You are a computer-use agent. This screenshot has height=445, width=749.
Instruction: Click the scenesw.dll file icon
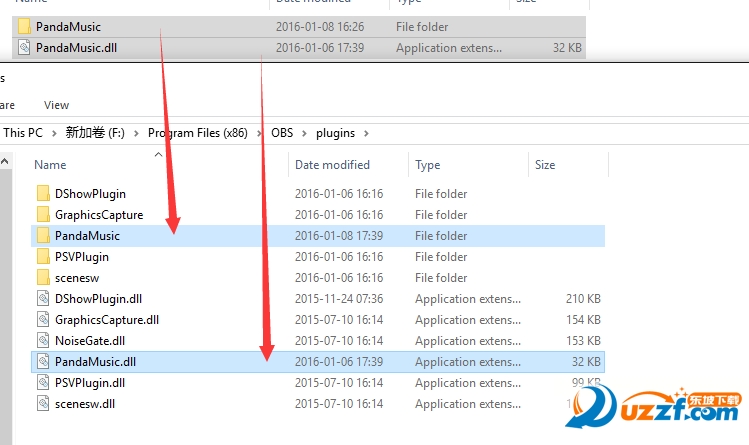(43, 404)
